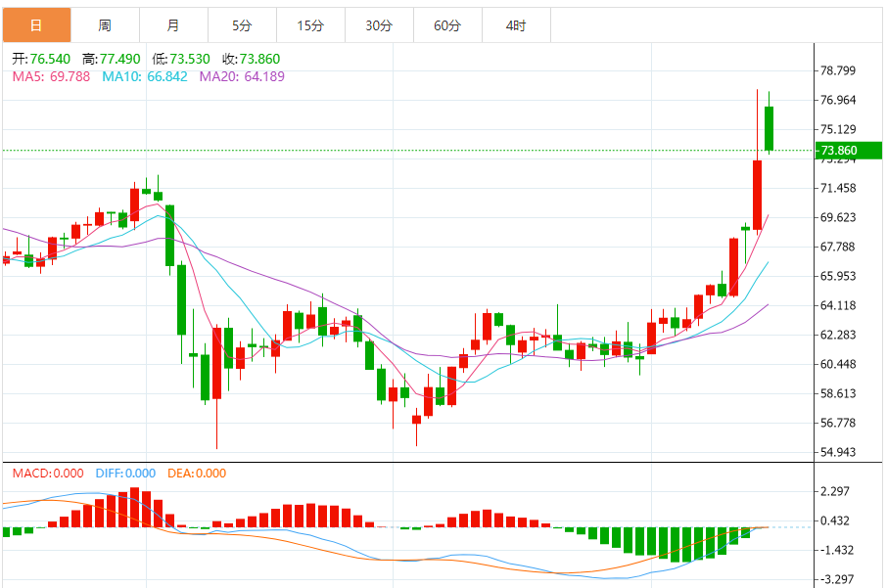Click the 54.943 price axis label

pyautogui.click(x=838, y=452)
